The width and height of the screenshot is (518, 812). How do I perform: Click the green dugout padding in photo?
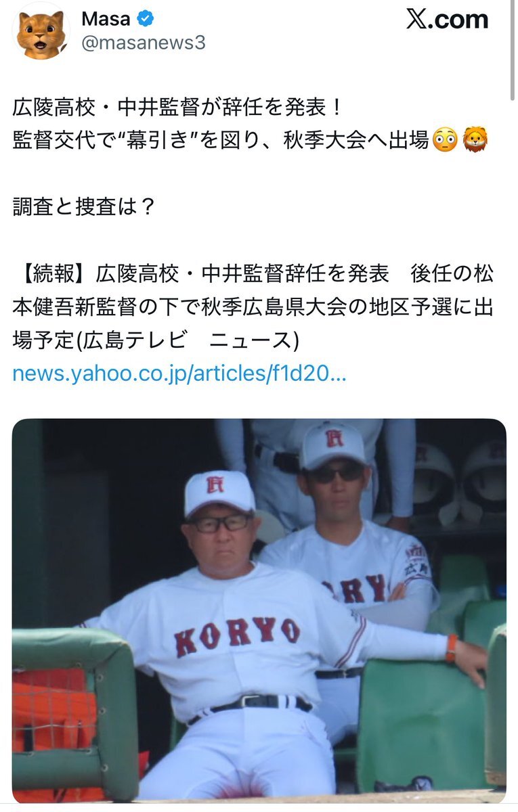click(74, 710)
